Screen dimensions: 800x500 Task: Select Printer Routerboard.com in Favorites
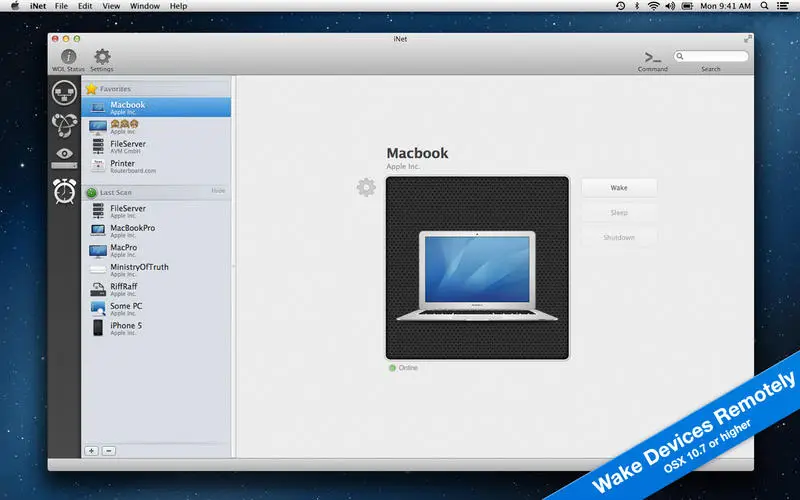pyautogui.click(x=156, y=166)
